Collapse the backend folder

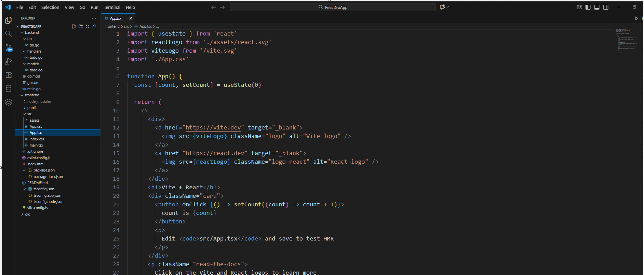coord(22,33)
